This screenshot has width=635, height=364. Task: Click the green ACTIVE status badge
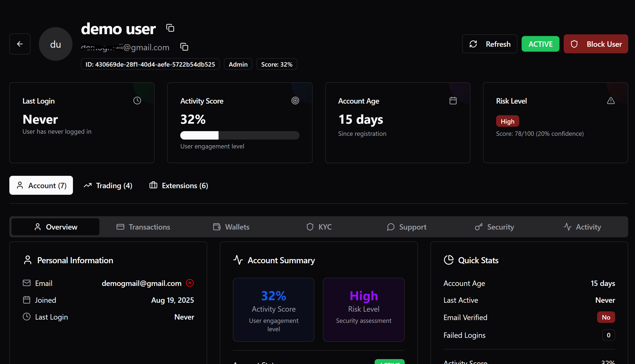point(540,44)
